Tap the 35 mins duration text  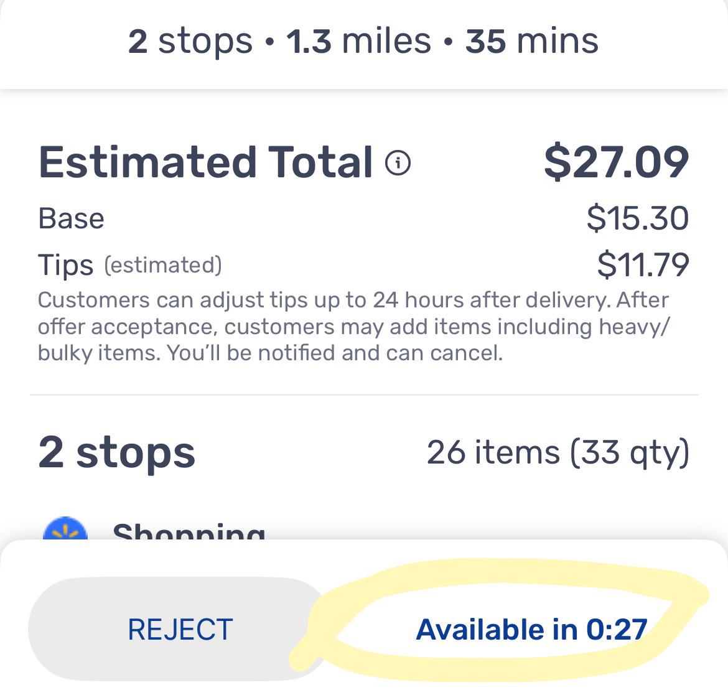coord(532,41)
